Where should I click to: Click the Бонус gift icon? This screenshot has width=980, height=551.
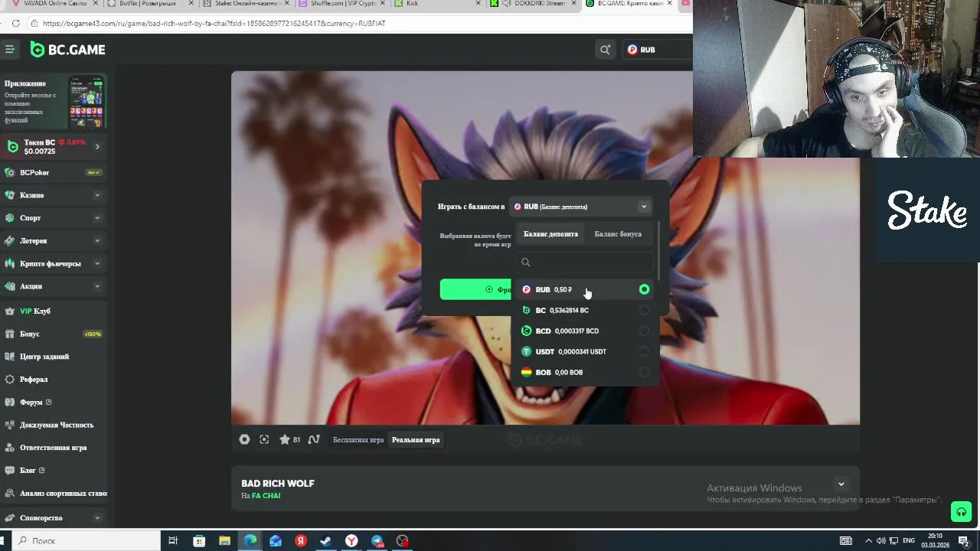[10, 334]
